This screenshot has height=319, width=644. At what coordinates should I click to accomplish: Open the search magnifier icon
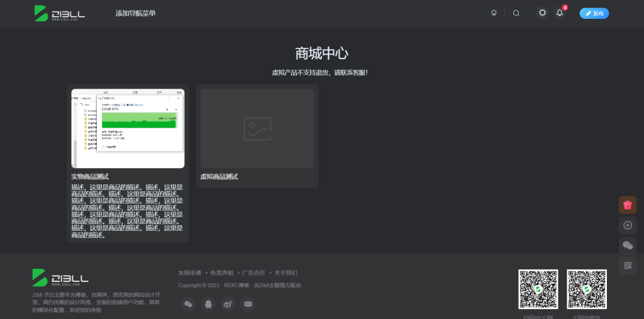[x=516, y=13]
